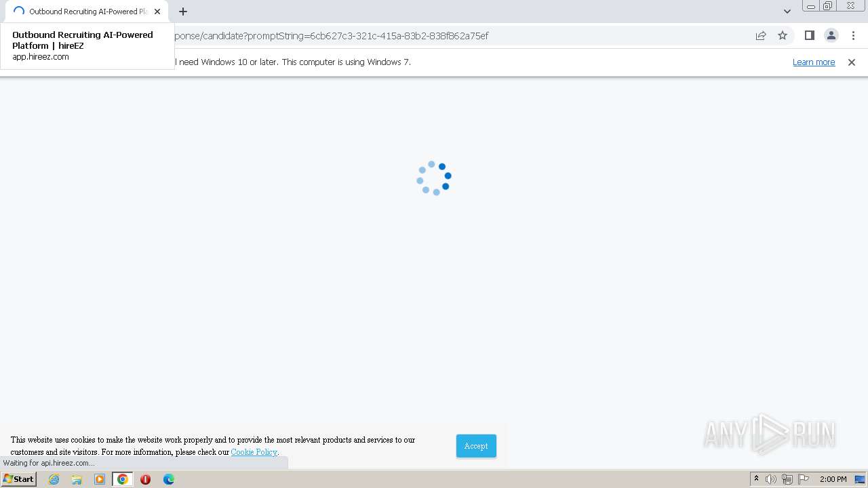Open the Windows Start menu
Image resolution: width=868 pixels, height=488 pixels.
(x=19, y=479)
